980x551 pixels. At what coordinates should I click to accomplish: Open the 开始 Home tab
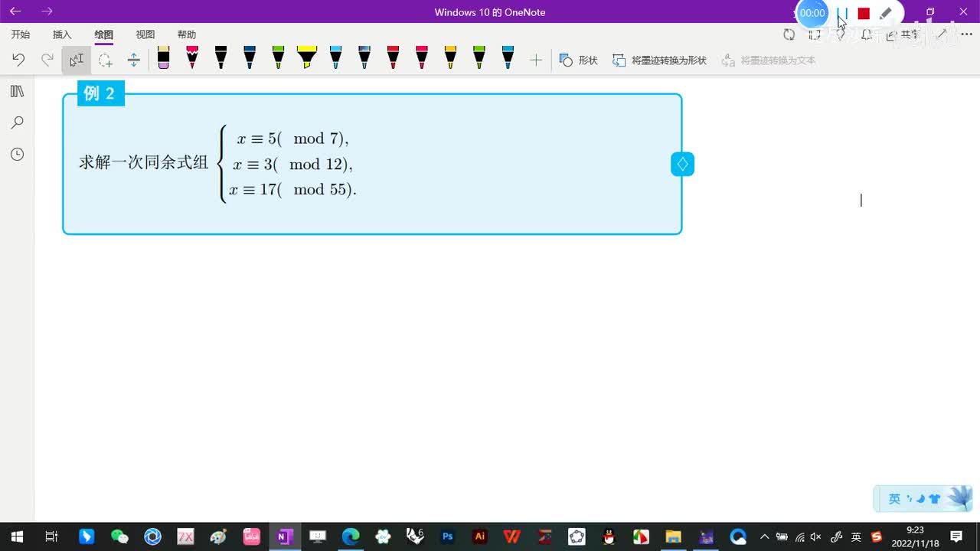(21, 34)
